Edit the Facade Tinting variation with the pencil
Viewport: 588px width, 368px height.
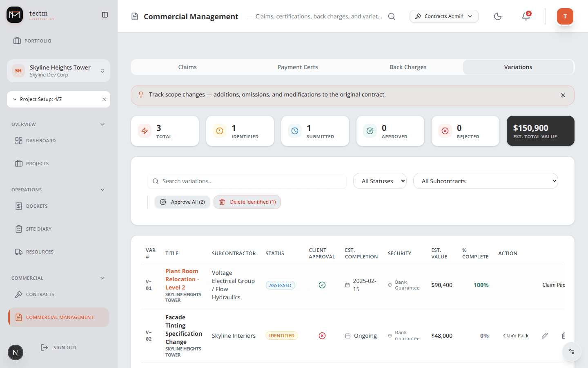[x=545, y=335]
